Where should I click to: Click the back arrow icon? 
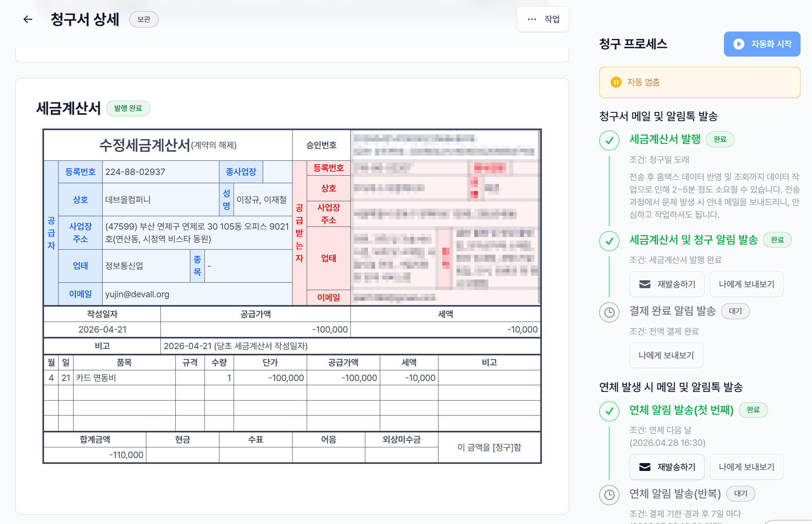(x=28, y=19)
